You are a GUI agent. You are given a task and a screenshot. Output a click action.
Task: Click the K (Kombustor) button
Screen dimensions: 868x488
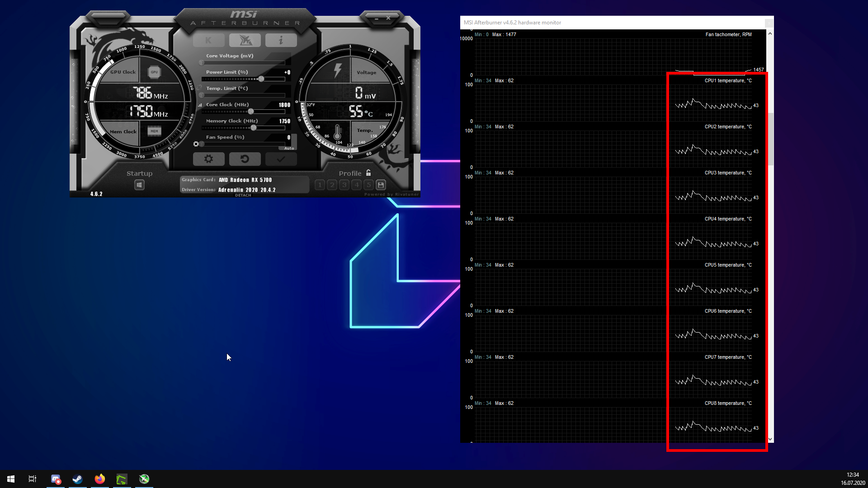tap(209, 40)
